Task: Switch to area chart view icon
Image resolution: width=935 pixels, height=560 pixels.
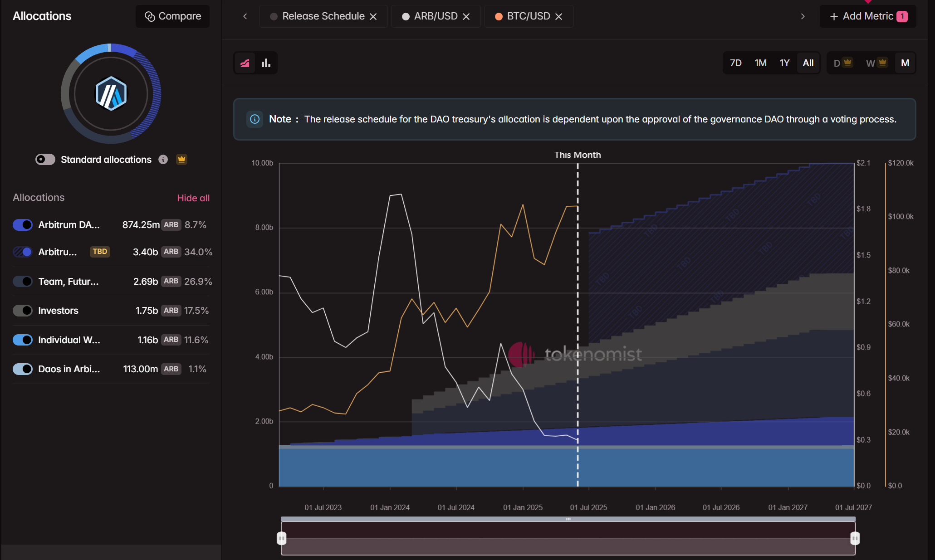Action: point(245,63)
